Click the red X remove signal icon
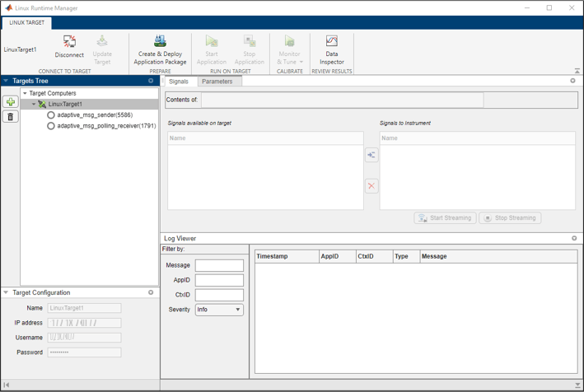Screen dimensions: 584x392 coord(371,186)
